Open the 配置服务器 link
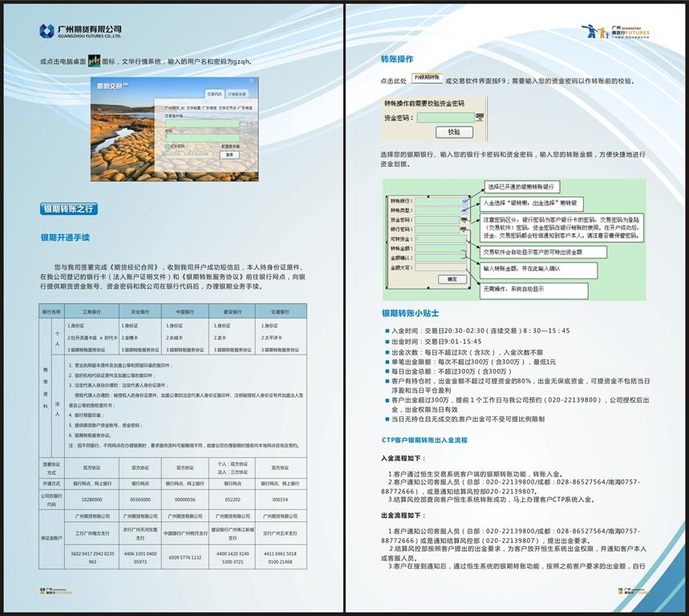The height and width of the screenshot is (616, 689). pos(229,146)
